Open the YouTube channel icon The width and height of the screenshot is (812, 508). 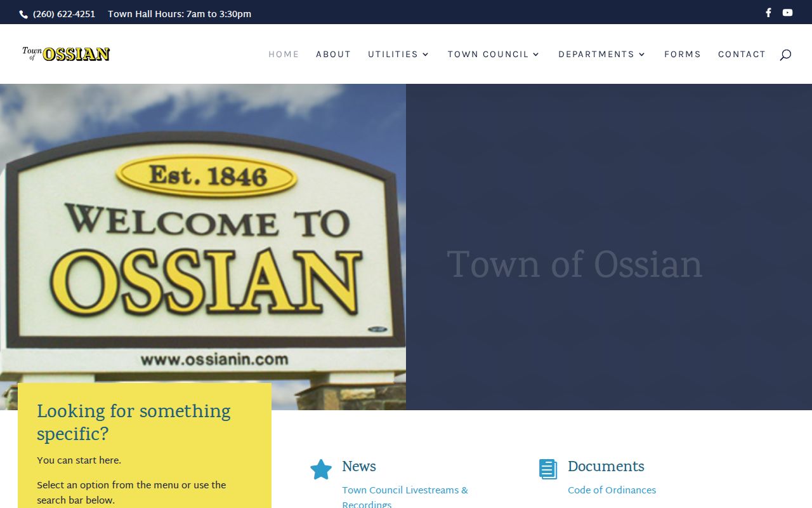point(787,13)
